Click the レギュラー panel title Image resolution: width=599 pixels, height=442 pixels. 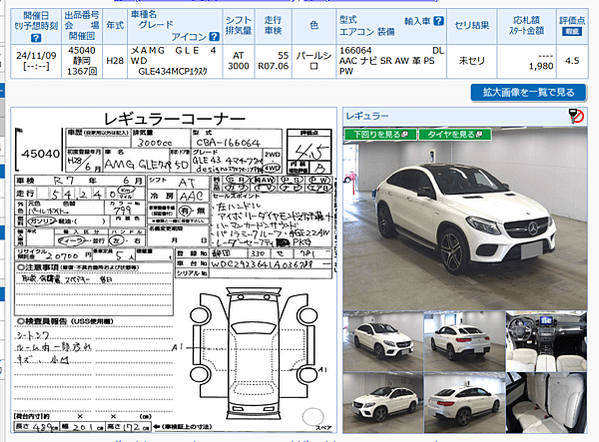367,116
